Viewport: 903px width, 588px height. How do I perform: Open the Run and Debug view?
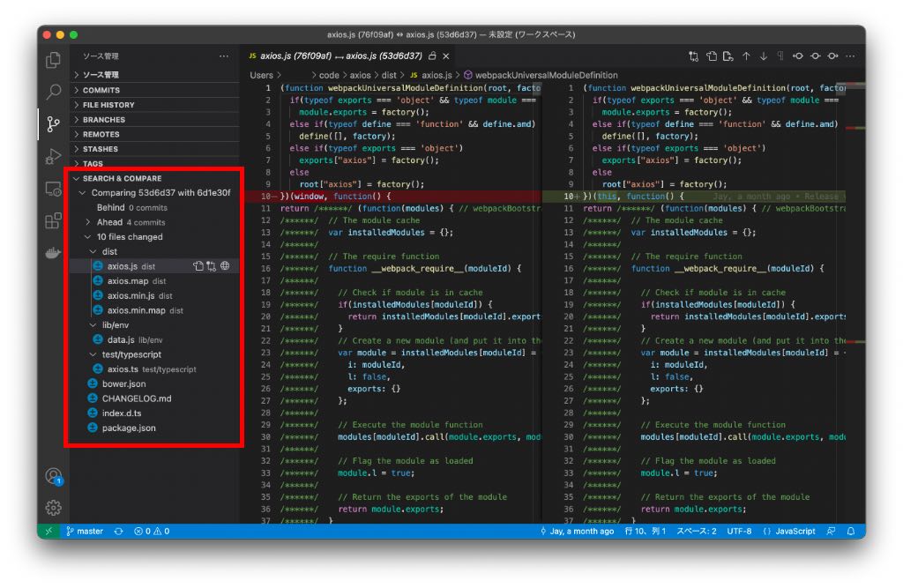pyautogui.click(x=53, y=157)
